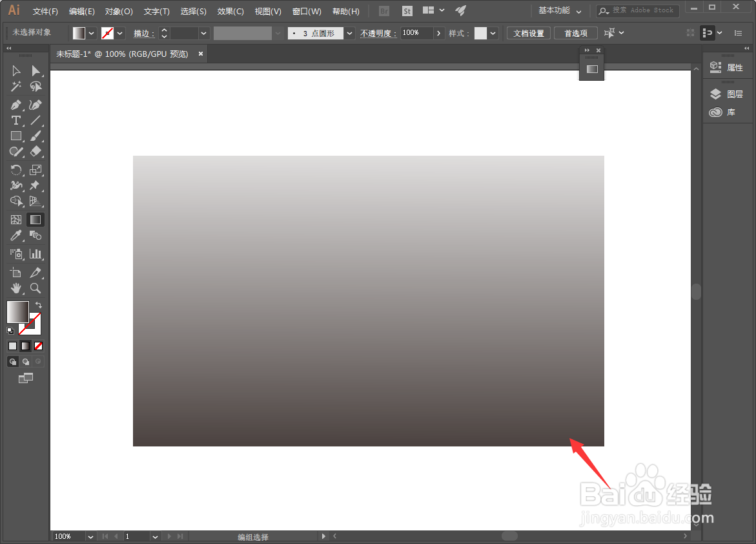Choose the Slice tool
Screen dimensions: 756x544
[36, 273]
